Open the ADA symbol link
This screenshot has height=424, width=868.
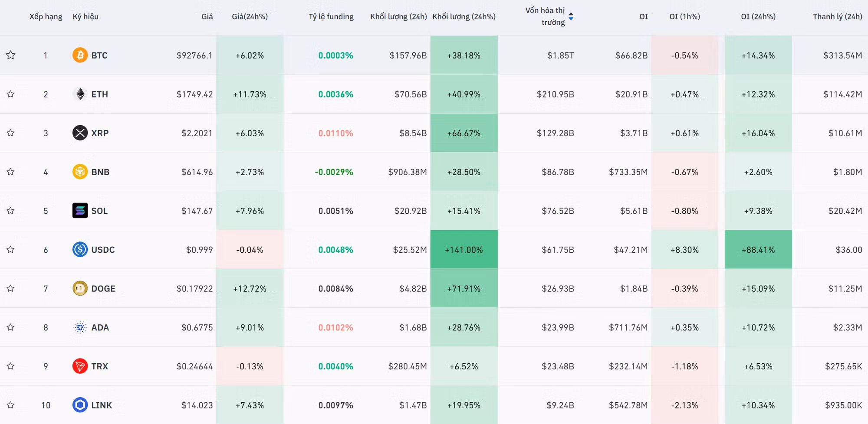[x=100, y=327]
